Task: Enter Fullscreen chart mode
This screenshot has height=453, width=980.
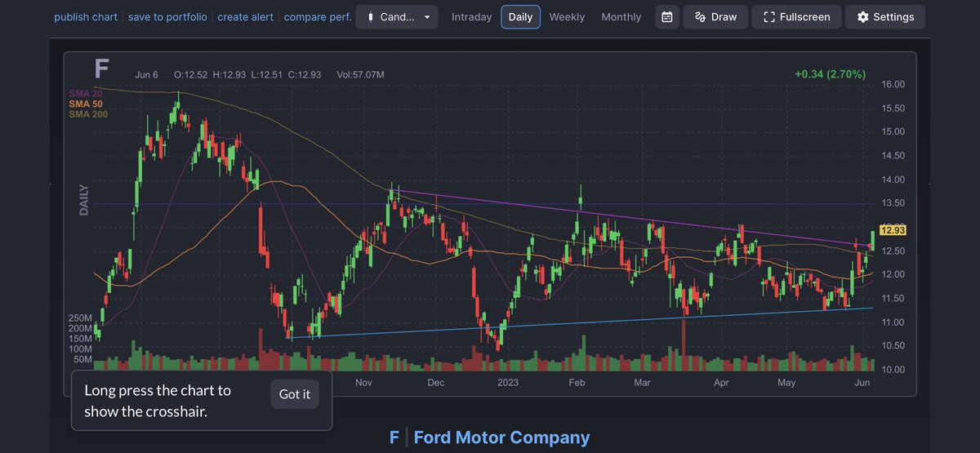Action: point(796,17)
